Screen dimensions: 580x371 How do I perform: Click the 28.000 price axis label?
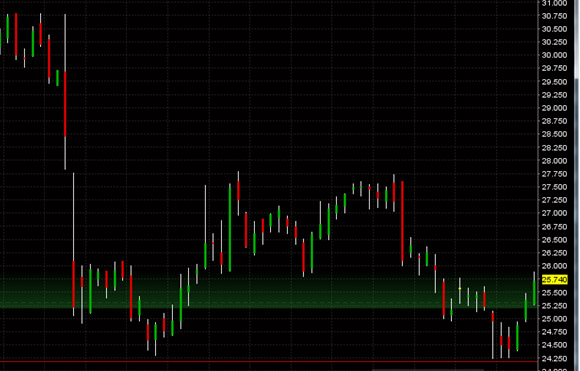click(x=554, y=161)
